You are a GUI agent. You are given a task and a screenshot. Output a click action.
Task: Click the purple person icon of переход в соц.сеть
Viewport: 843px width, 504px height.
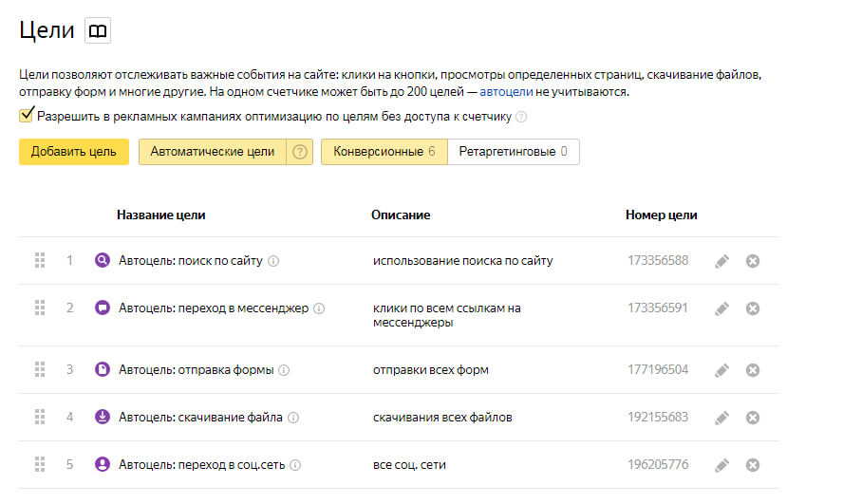click(103, 464)
